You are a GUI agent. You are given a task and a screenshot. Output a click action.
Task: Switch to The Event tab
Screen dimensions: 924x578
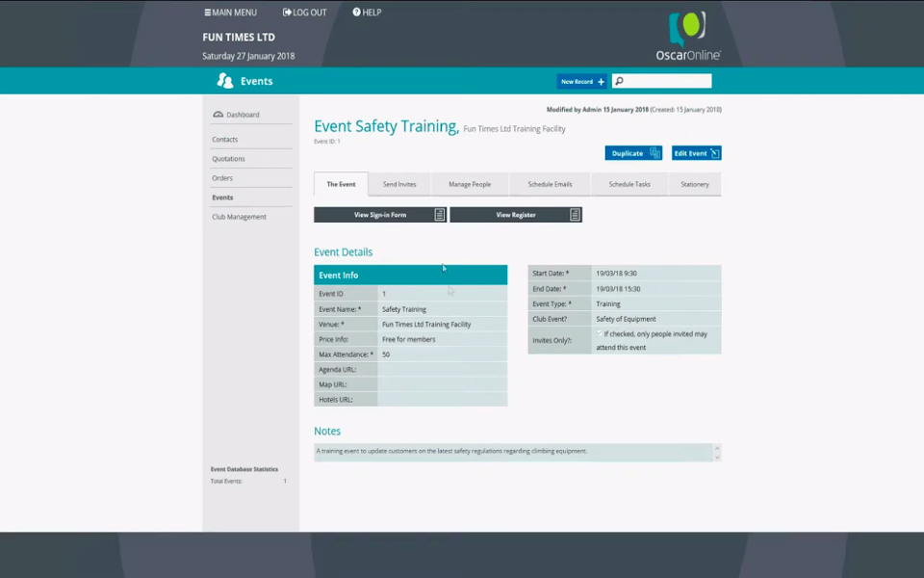(x=341, y=184)
